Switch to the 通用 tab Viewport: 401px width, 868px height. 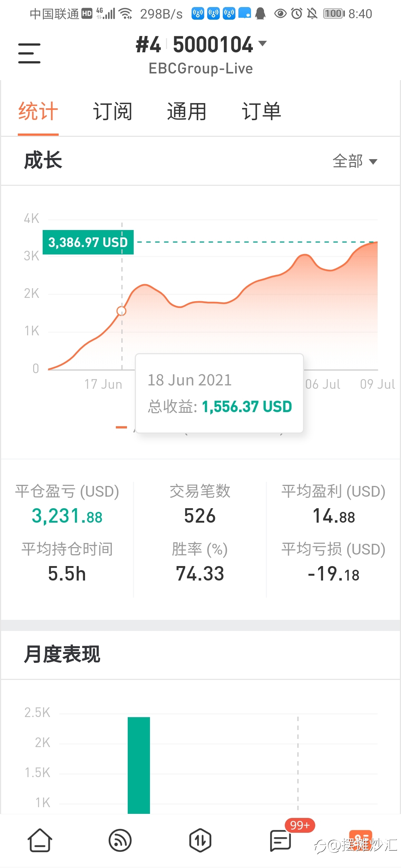point(187,111)
